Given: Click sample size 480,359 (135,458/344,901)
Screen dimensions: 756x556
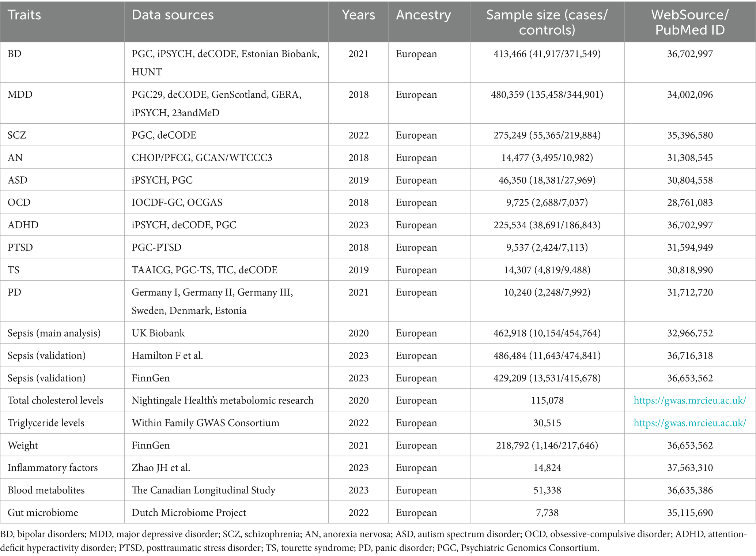Looking at the screenshot, I should click(x=547, y=95).
